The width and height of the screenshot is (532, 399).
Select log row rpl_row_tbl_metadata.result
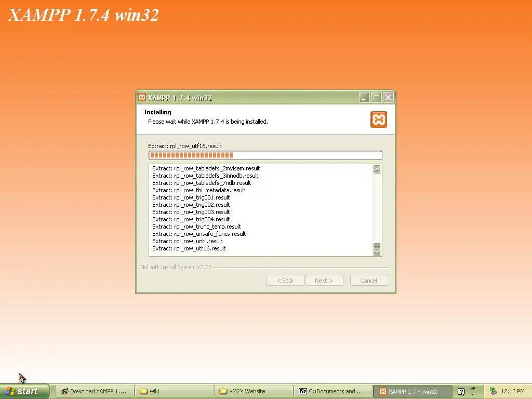(x=199, y=190)
